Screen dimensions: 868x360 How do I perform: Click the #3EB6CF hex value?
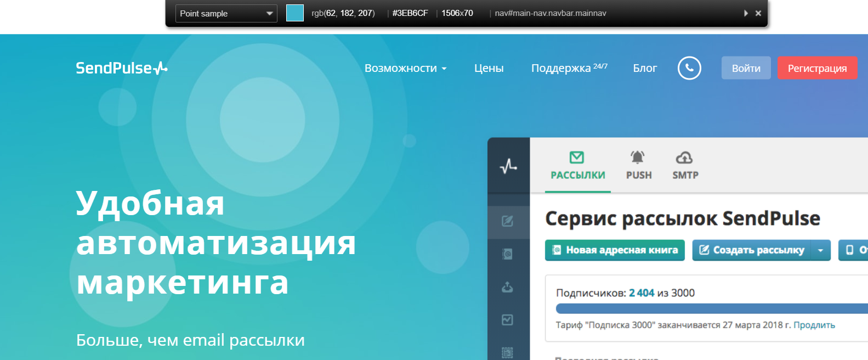(x=410, y=13)
